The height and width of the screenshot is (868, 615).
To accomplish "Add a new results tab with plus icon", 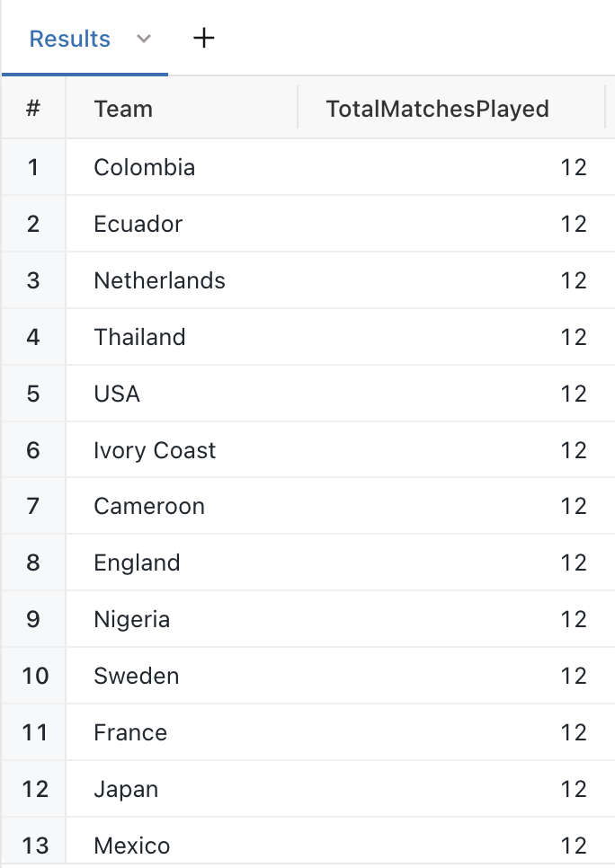I will click(x=204, y=39).
